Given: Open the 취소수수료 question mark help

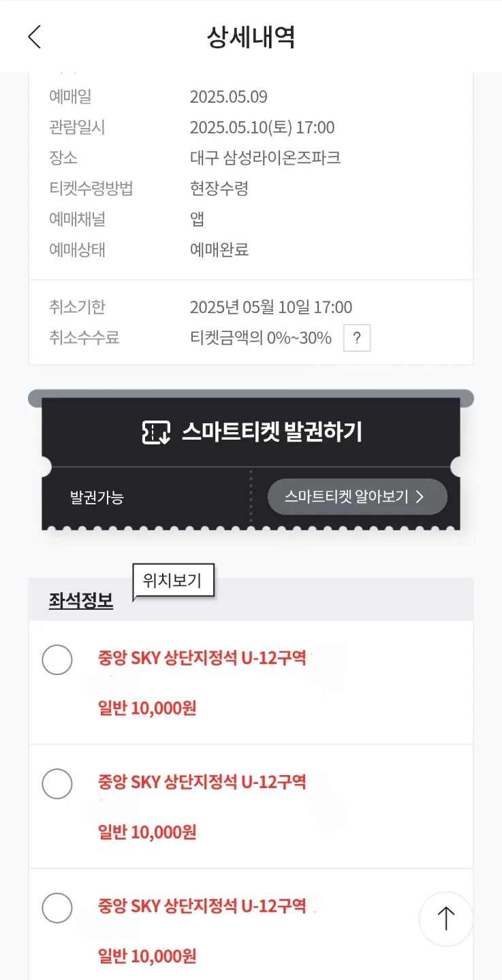Looking at the screenshot, I should (x=357, y=338).
